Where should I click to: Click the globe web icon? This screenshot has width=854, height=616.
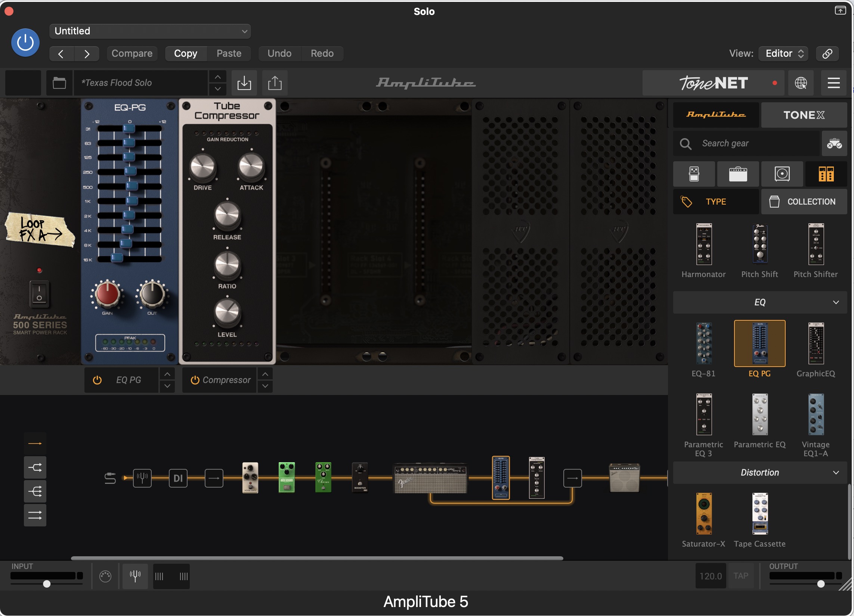pos(801,83)
